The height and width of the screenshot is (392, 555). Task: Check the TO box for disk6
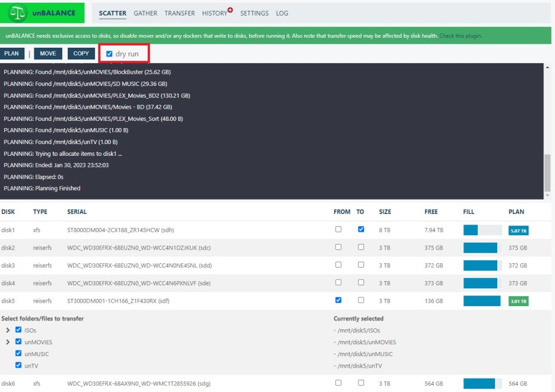click(361, 383)
